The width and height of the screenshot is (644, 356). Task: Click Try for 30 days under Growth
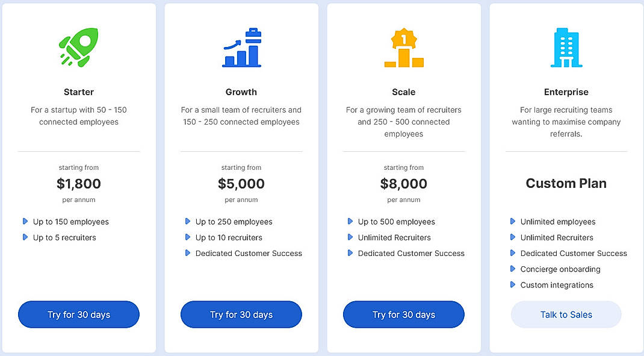click(241, 314)
